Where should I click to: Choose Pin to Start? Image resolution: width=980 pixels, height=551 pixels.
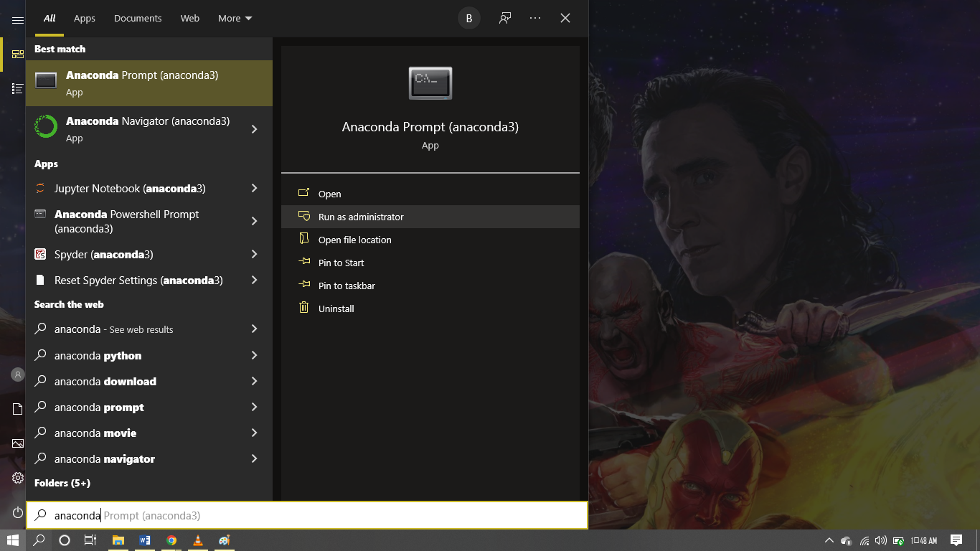coord(430,263)
